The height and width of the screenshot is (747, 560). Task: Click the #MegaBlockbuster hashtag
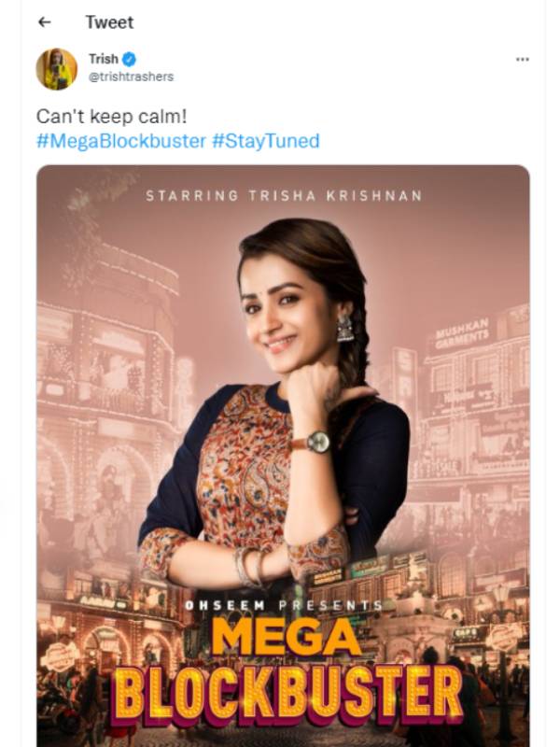coord(121,141)
